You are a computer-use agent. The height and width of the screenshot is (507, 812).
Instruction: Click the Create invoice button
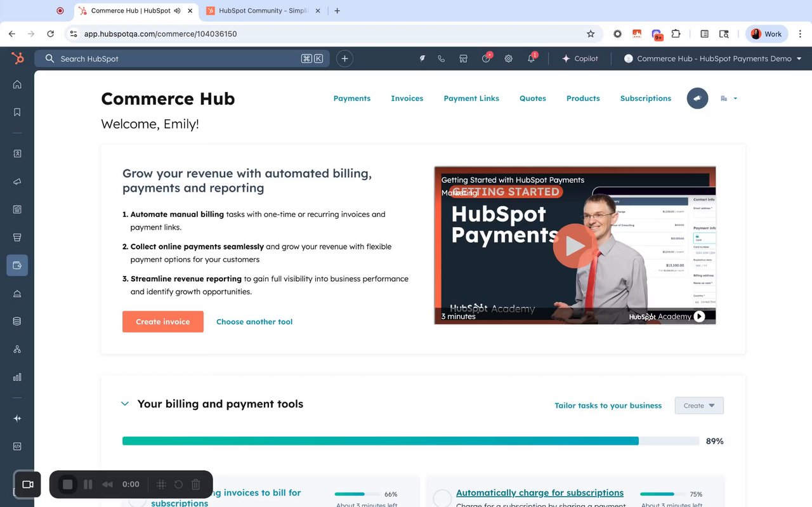coord(163,322)
